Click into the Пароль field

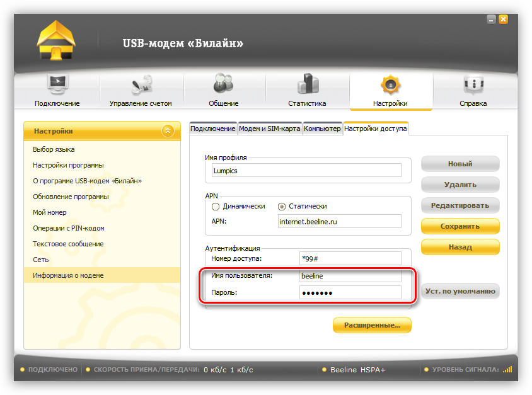(350, 292)
